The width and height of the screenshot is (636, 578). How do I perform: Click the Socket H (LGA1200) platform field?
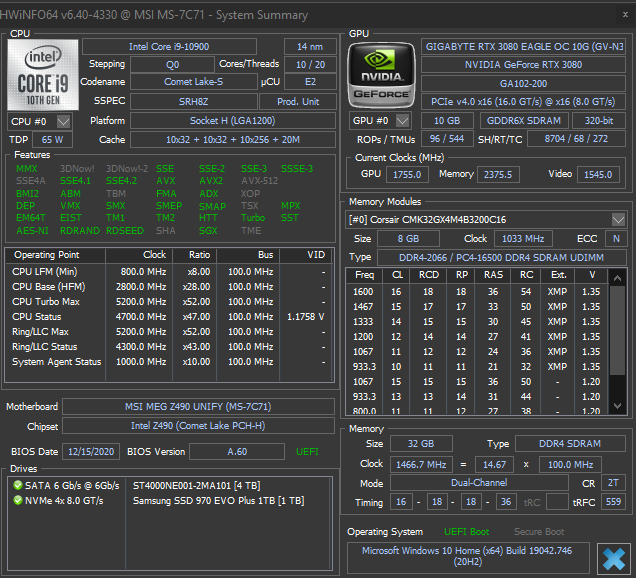[x=233, y=120]
